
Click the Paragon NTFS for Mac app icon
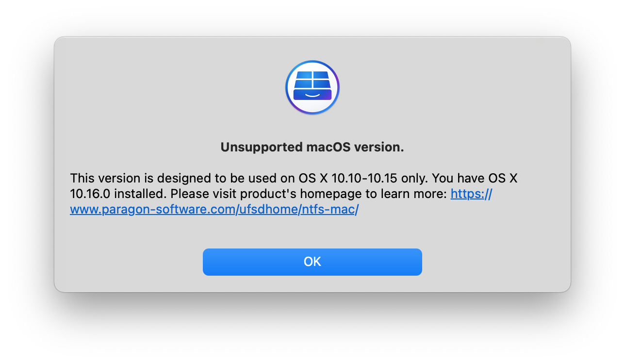(x=312, y=87)
